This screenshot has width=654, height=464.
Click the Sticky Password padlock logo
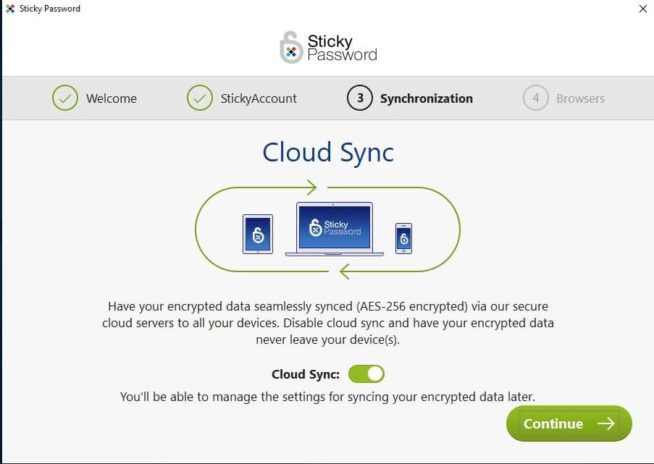292,47
